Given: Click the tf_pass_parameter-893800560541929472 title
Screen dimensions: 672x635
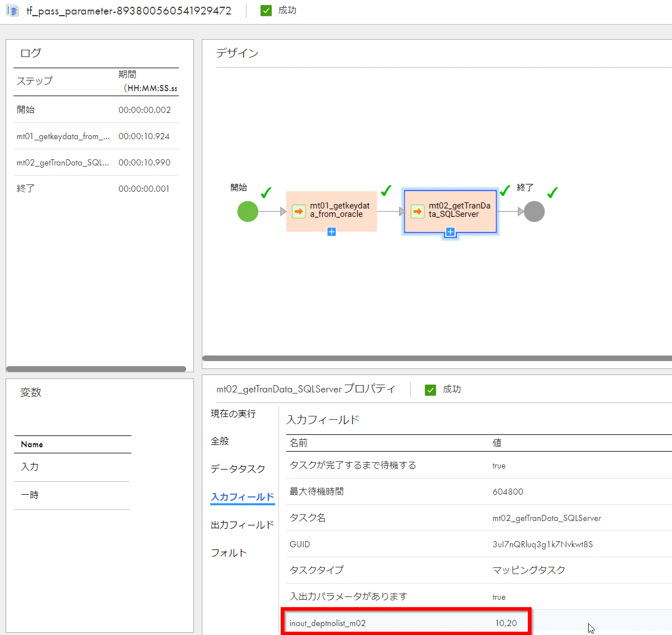Looking at the screenshot, I should [129, 11].
